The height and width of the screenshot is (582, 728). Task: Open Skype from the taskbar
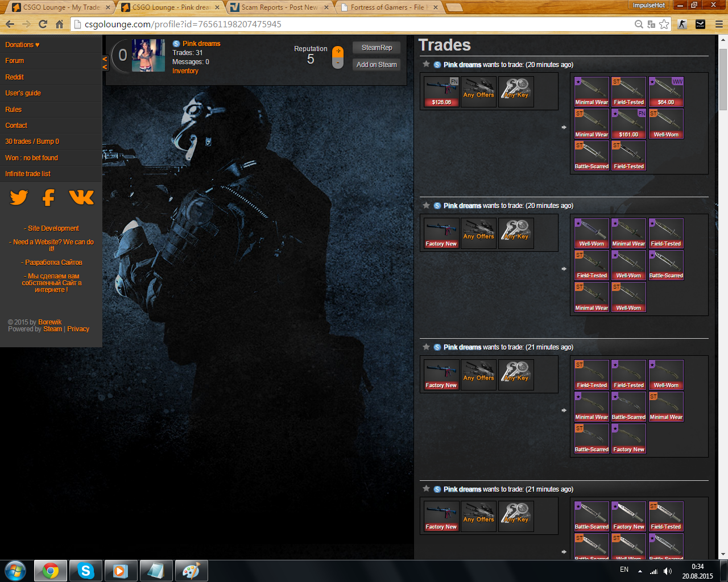click(85, 571)
